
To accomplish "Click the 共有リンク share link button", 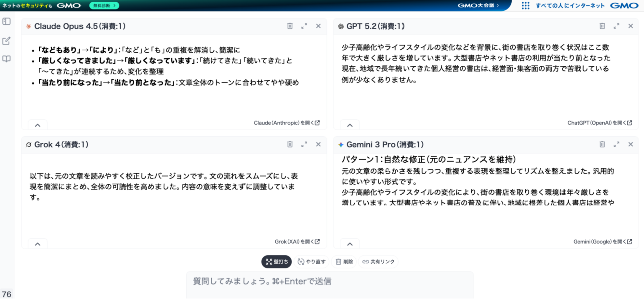I will point(378,262).
